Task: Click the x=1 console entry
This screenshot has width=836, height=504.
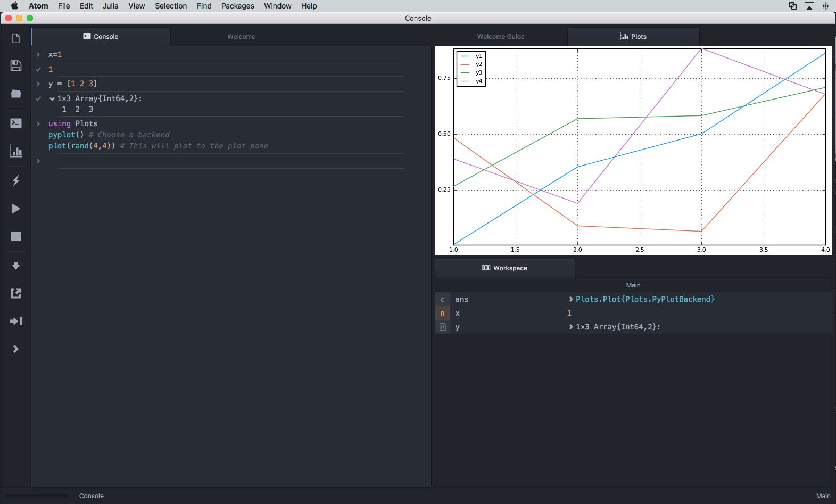Action: point(55,54)
